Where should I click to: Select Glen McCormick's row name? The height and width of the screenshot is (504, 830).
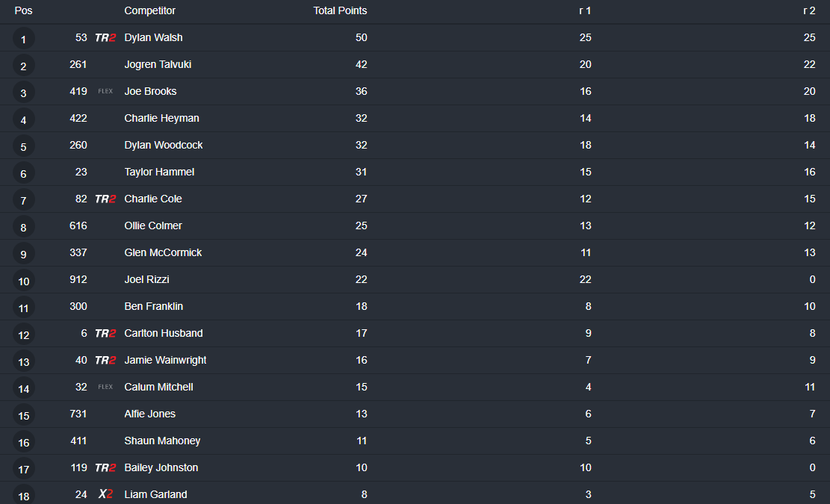click(163, 252)
